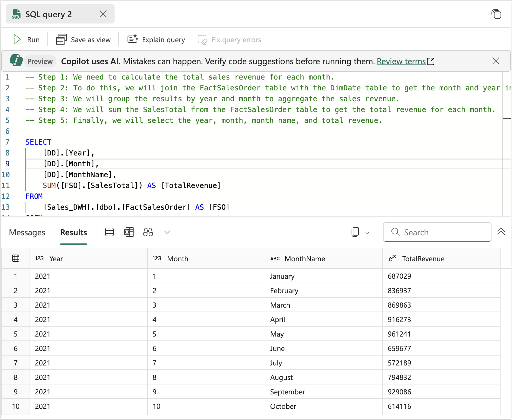Click the select-all grid icon in header
This screenshot has width=512, height=420.
pos(16,258)
